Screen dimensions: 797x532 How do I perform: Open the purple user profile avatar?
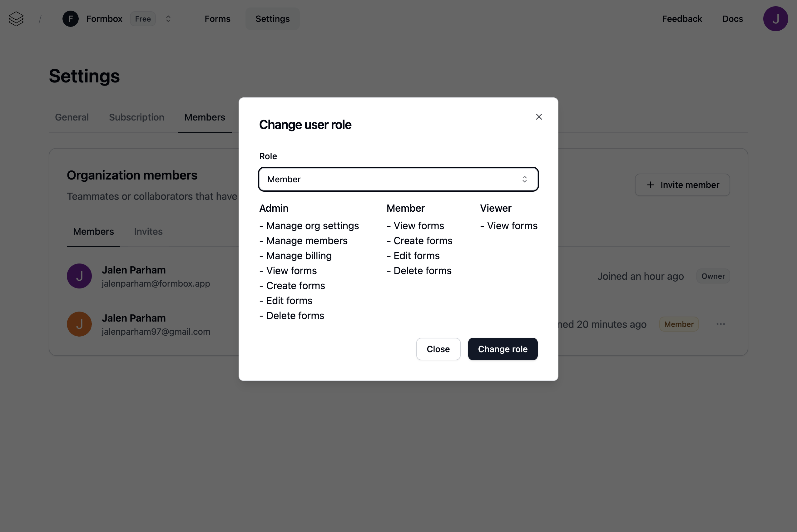(x=775, y=19)
